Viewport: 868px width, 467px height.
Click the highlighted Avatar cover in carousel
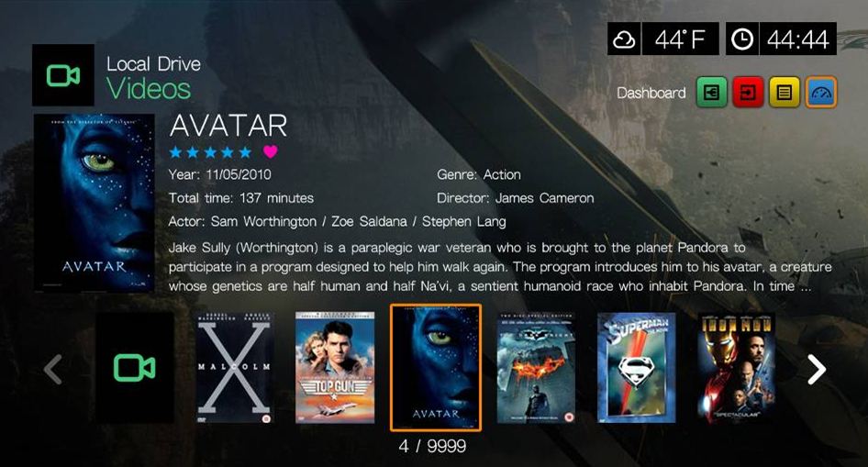[436, 367]
